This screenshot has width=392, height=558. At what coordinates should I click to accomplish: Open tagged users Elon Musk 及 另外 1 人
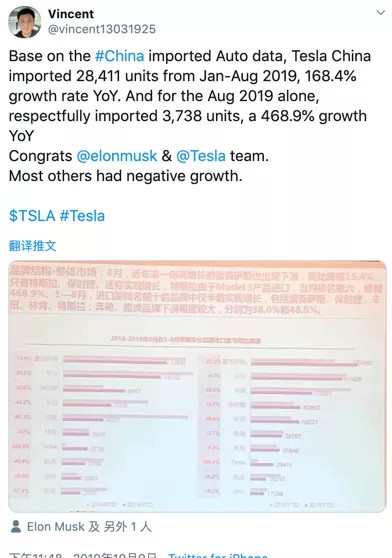[89, 527]
